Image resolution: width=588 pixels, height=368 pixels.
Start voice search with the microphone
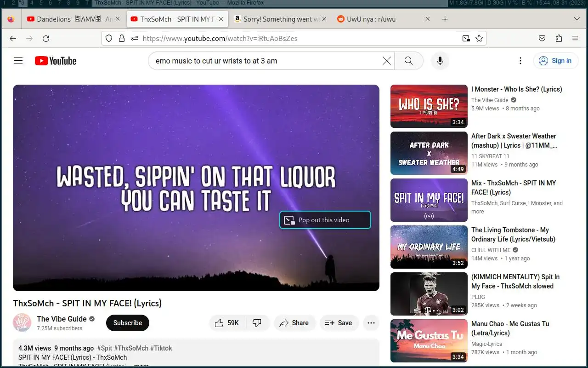click(440, 61)
